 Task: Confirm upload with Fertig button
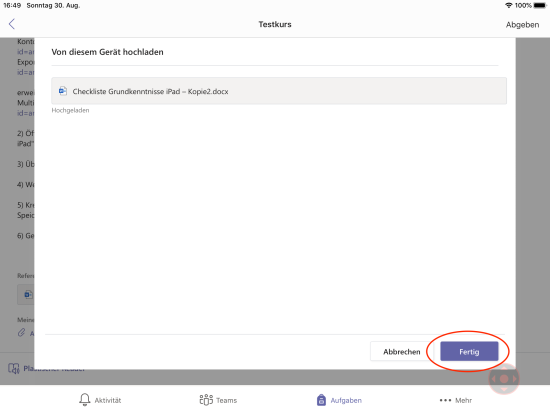point(469,351)
